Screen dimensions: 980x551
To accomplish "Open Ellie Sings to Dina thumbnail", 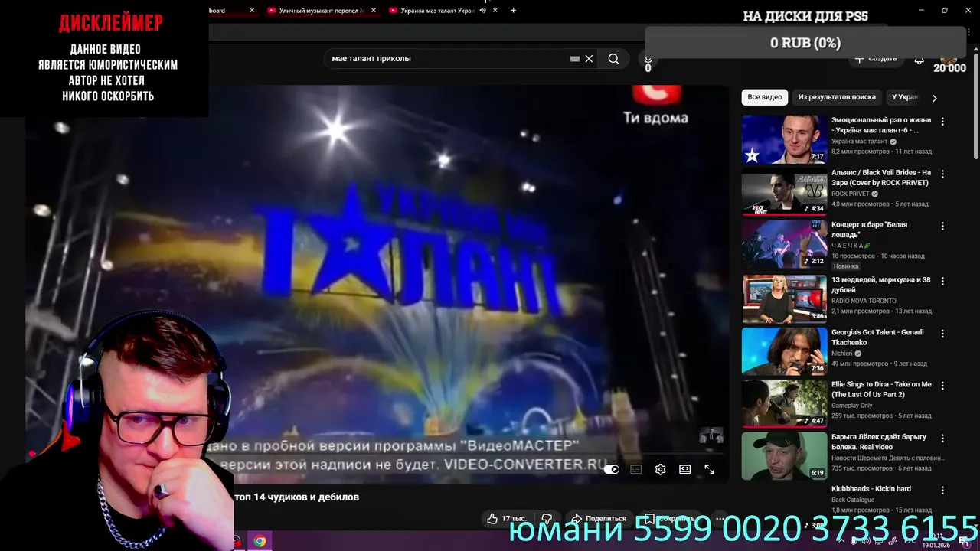I will click(784, 403).
